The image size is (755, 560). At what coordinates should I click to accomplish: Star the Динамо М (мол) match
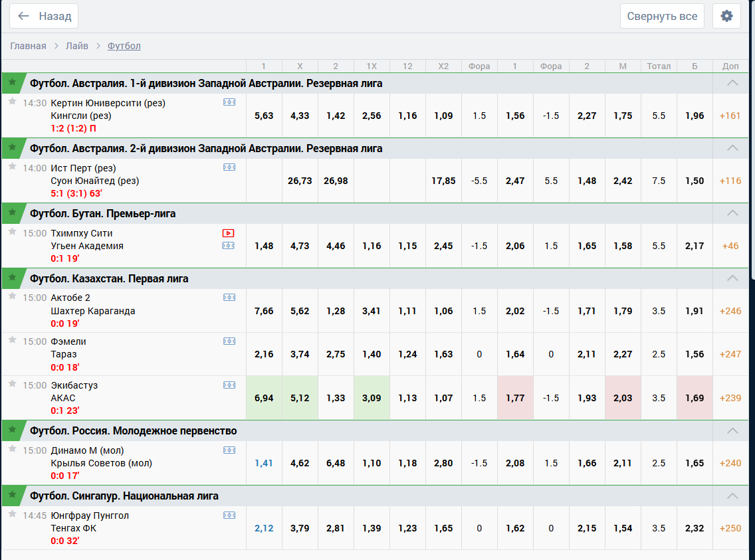(x=13, y=449)
